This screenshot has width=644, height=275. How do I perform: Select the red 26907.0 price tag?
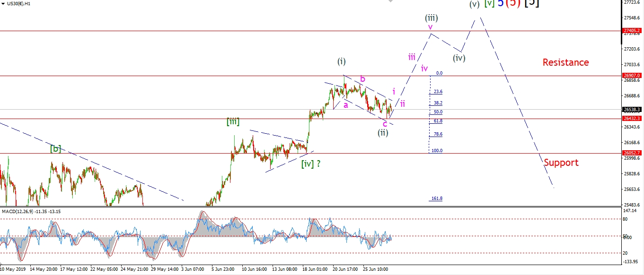click(632, 76)
